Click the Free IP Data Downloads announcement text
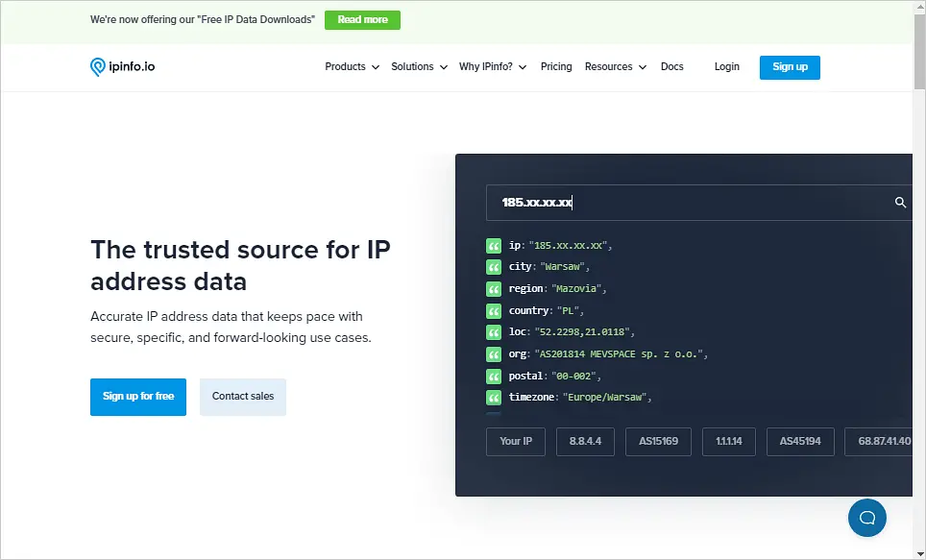Image resolution: width=926 pixels, height=560 pixels. 202,20
